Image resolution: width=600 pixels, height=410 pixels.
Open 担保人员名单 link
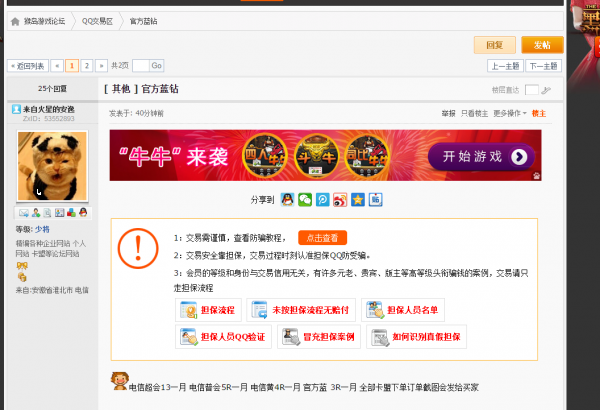coord(403,310)
